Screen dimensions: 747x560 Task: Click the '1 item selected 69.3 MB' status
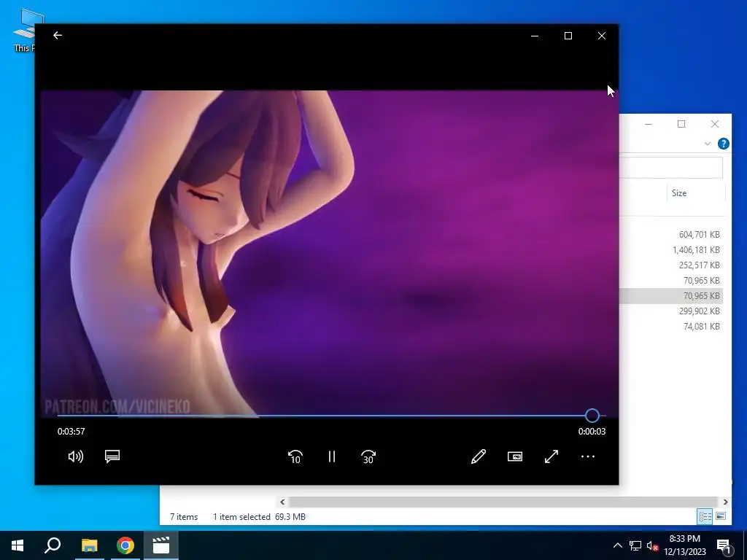pos(259,517)
